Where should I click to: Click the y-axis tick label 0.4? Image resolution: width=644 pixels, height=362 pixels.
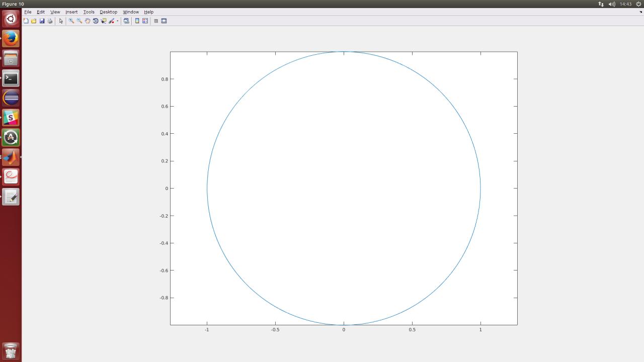pyautogui.click(x=165, y=134)
